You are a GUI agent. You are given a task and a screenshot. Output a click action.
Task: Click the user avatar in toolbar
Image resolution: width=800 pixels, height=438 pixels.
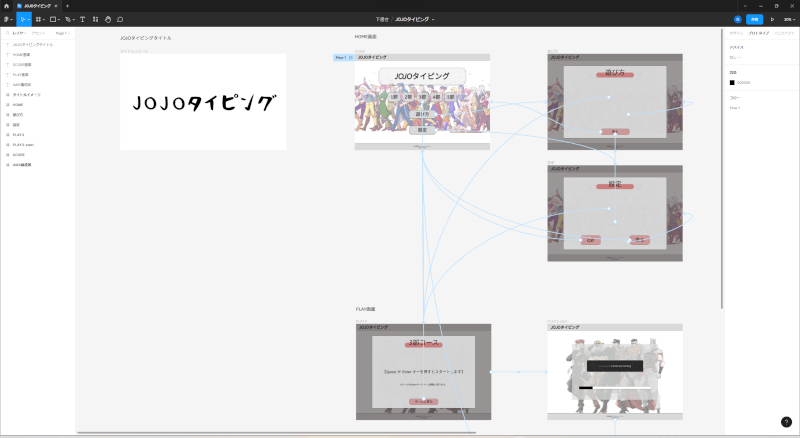pos(737,19)
